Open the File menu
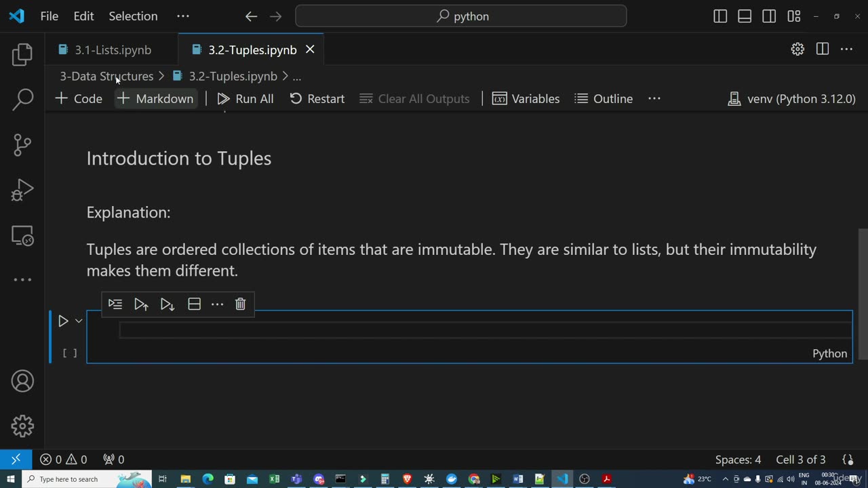The image size is (868, 488). (50, 16)
